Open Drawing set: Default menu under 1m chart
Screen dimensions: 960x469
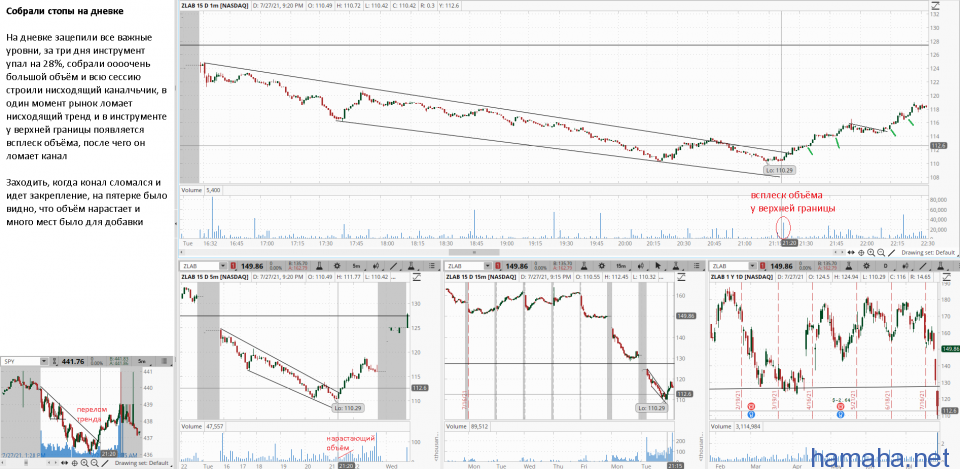[x=929, y=252]
